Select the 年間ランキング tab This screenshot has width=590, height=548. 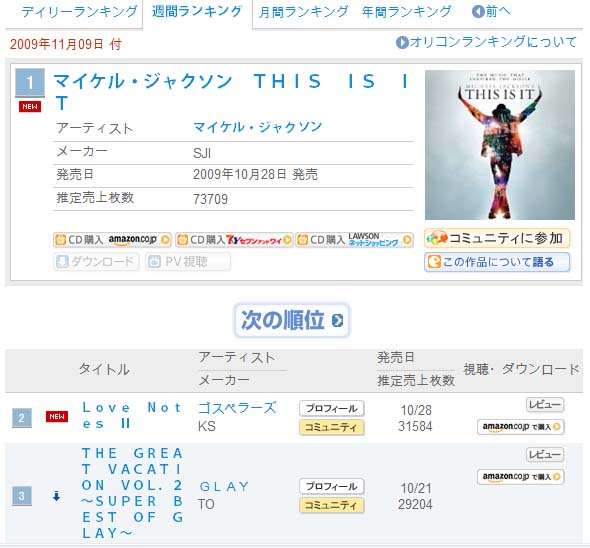(406, 12)
